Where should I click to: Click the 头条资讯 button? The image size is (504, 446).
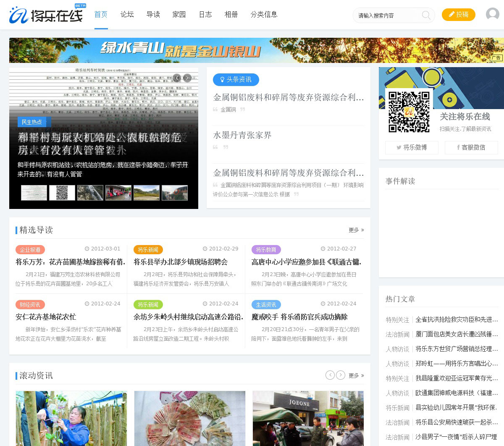coord(236,79)
